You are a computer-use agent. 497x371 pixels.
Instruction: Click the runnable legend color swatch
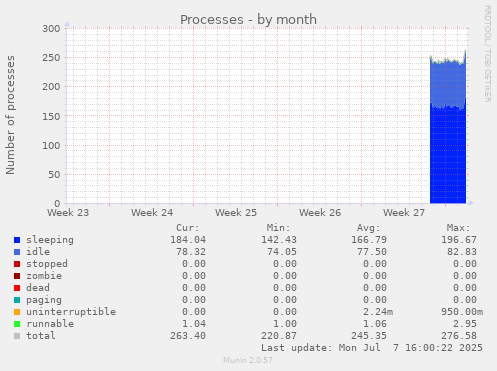tap(17, 324)
